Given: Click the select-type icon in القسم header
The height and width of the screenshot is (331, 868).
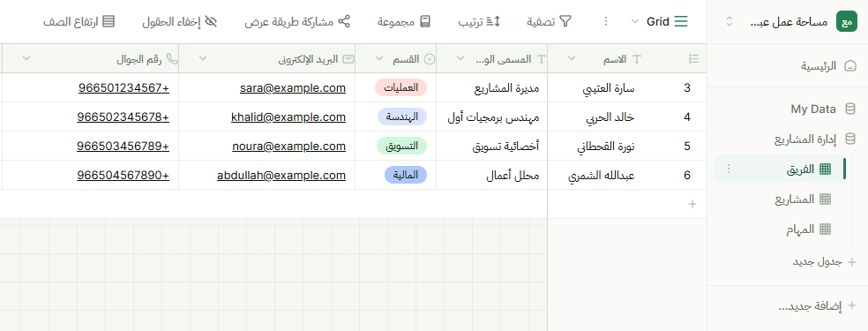Looking at the screenshot, I should coord(430,58).
